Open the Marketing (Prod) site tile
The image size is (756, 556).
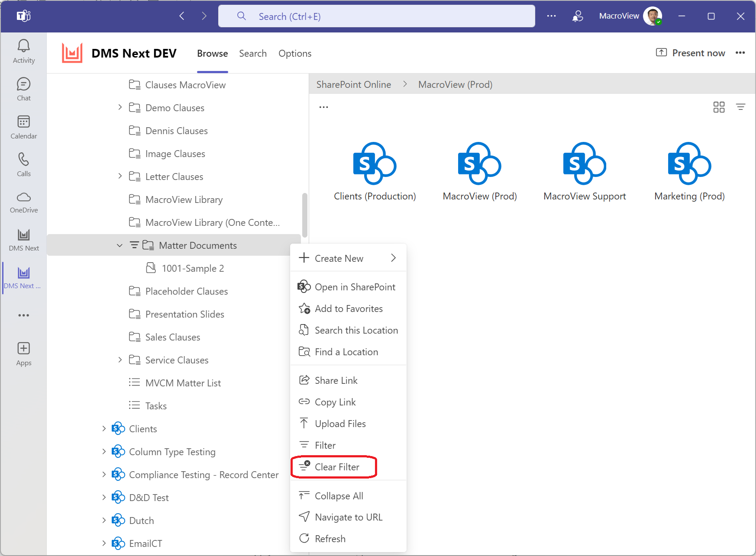pos(689,172)
